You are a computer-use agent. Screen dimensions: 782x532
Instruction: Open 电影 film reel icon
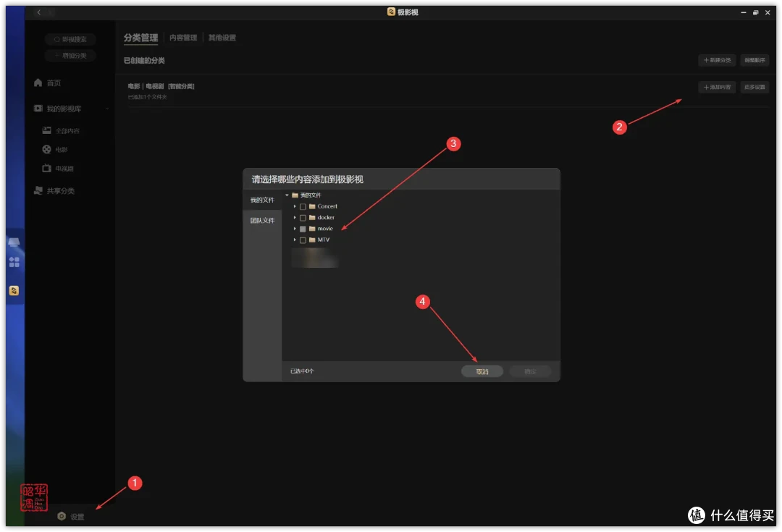click(46, 149)
